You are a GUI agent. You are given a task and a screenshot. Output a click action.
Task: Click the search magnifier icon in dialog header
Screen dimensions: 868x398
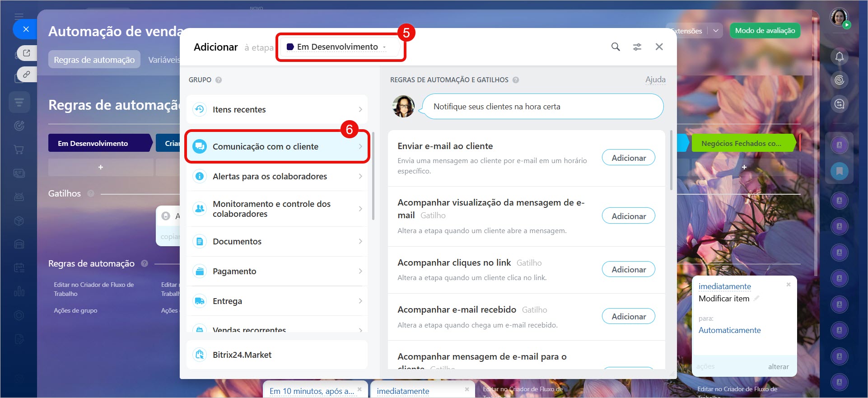[615, 47]
